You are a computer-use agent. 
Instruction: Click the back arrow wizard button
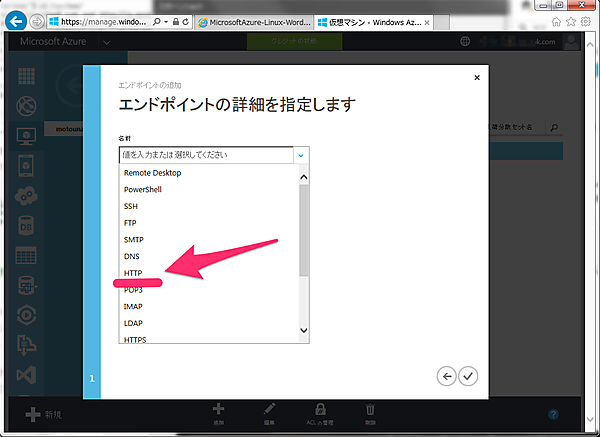click(447, 376)
